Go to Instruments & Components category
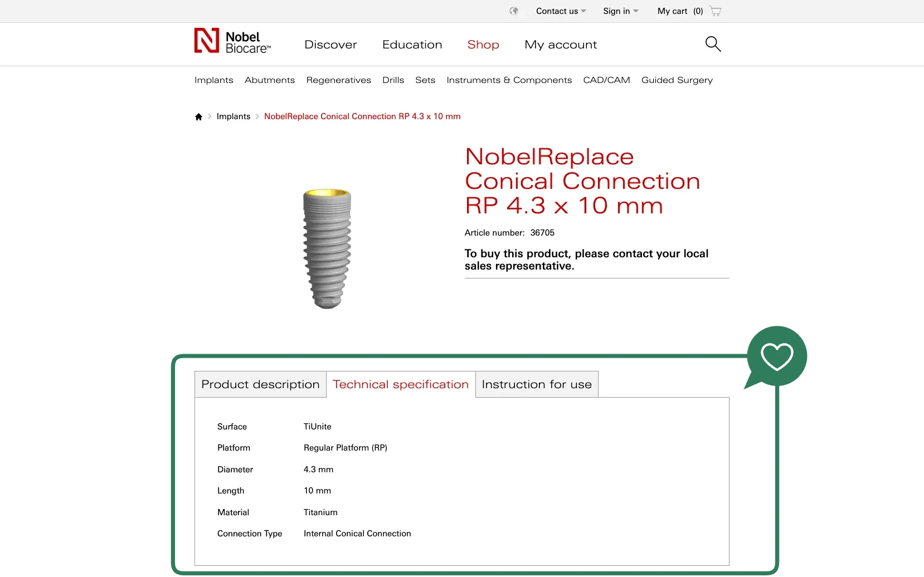This screenshot has height=577, width=924. pos(509,80)
